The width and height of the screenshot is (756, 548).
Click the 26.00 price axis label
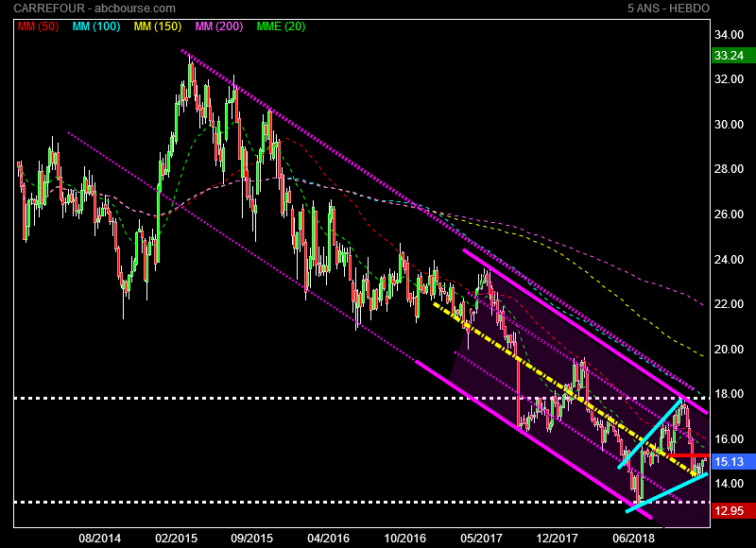[729, 214]
